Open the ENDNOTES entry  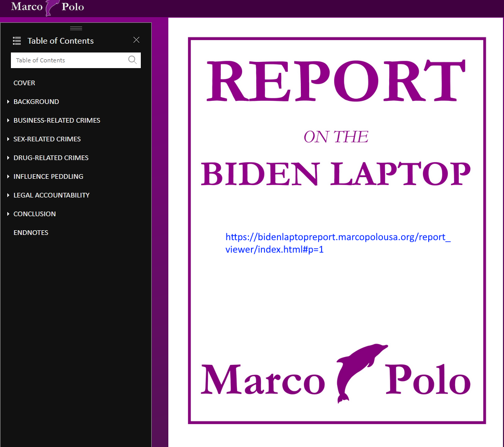click(x=31, y=232)
